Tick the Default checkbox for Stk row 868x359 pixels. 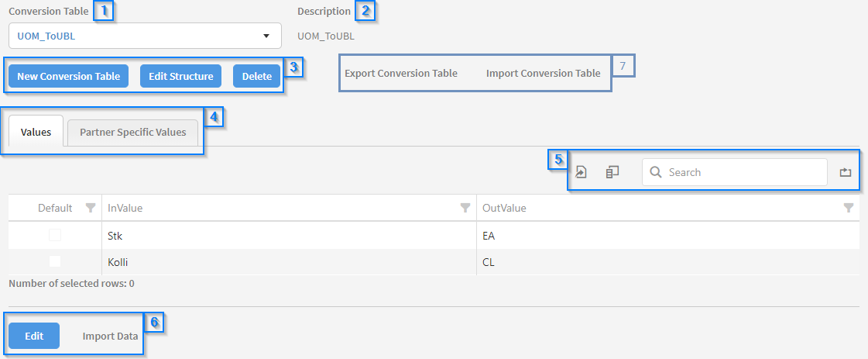[x=55, y=235]
